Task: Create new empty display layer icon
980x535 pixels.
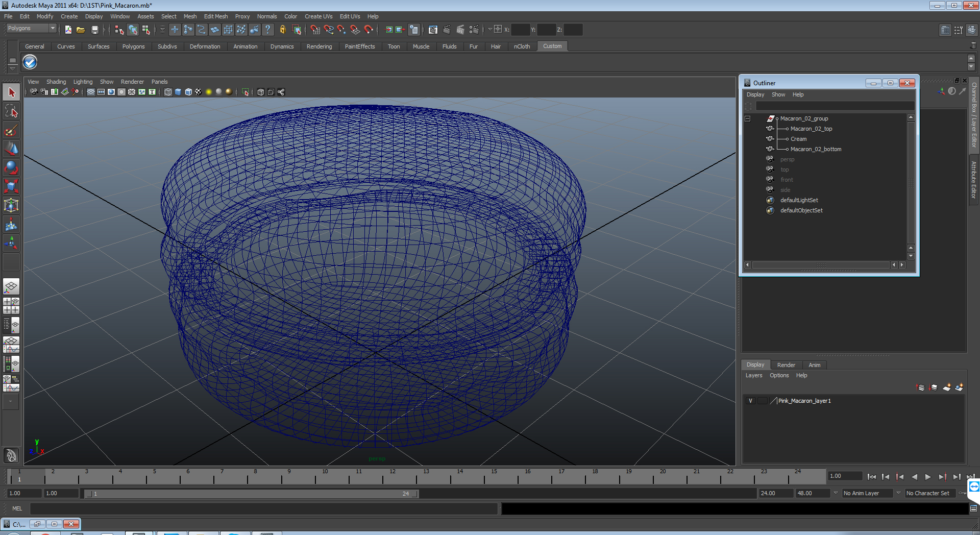Action: point(946,387)
